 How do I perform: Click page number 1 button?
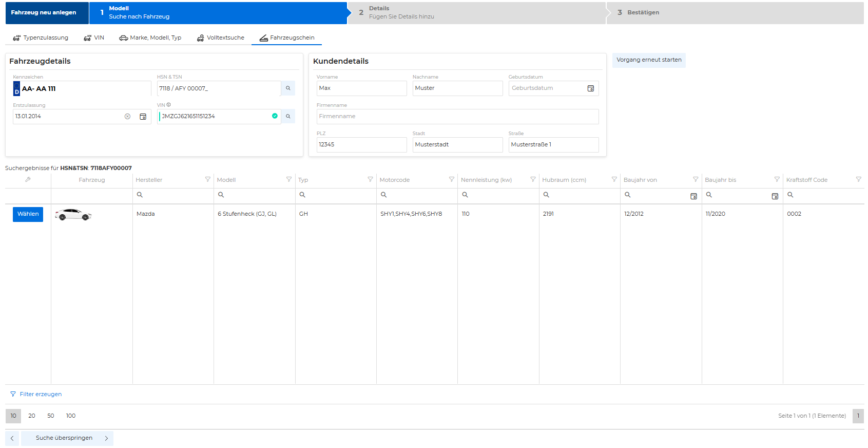858,416
